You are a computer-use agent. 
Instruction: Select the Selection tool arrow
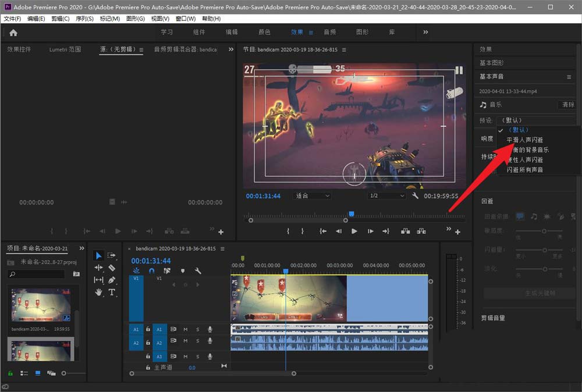click(x=98, y=255)
